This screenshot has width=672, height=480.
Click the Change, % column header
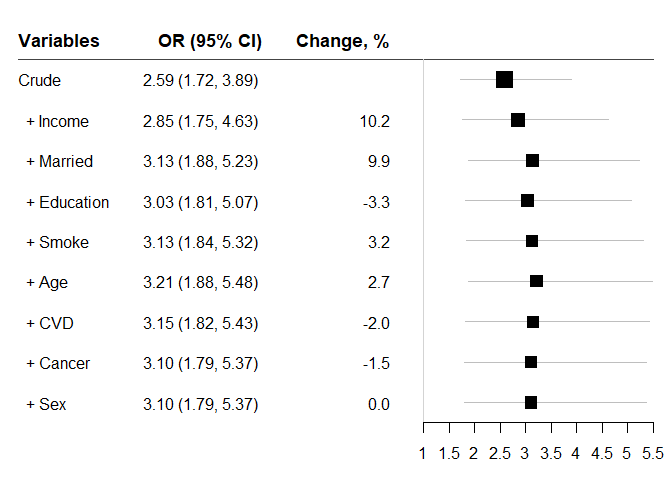point(343,41)
